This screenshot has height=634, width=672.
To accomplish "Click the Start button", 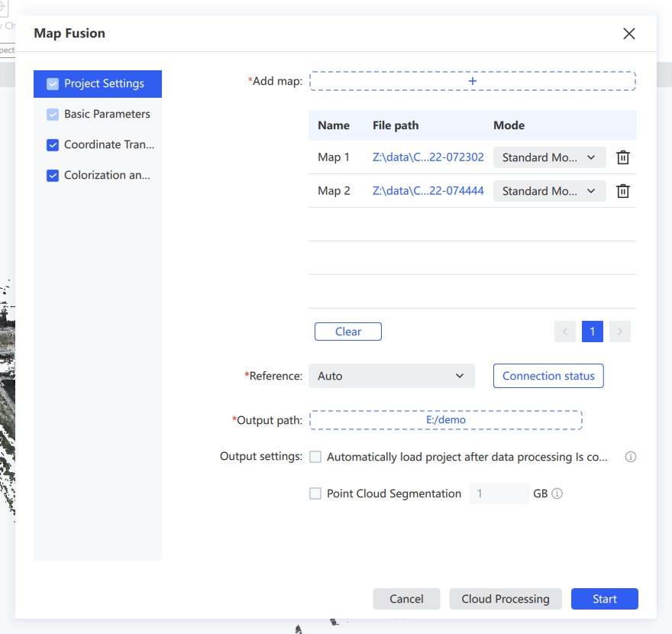I will tap(604, 599).
